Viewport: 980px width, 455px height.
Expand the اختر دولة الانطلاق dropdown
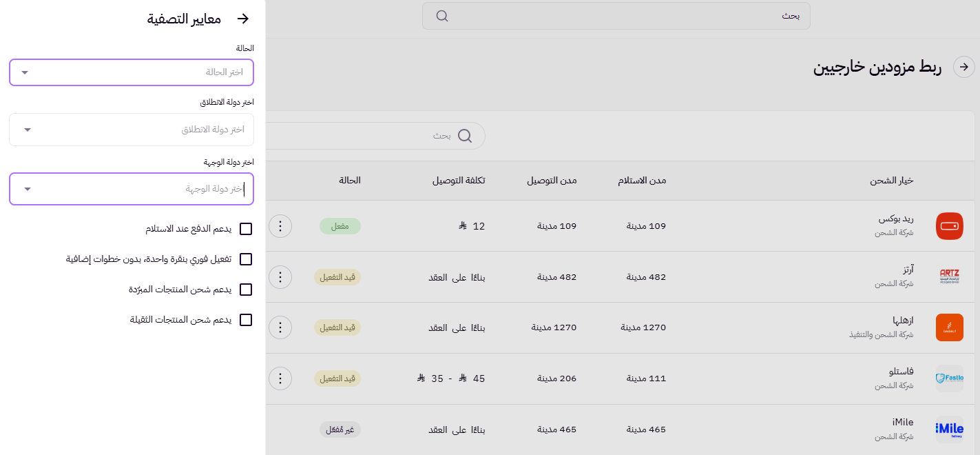coord(131,129)
